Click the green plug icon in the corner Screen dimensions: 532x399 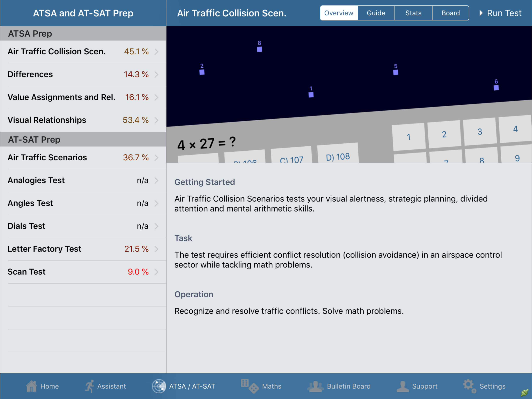525,393
